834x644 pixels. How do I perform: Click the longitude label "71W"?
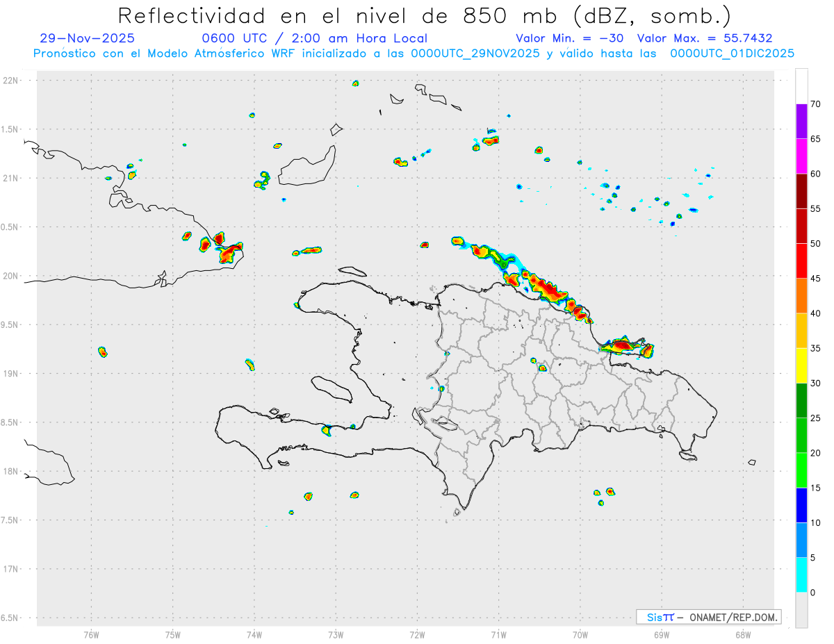498,634
